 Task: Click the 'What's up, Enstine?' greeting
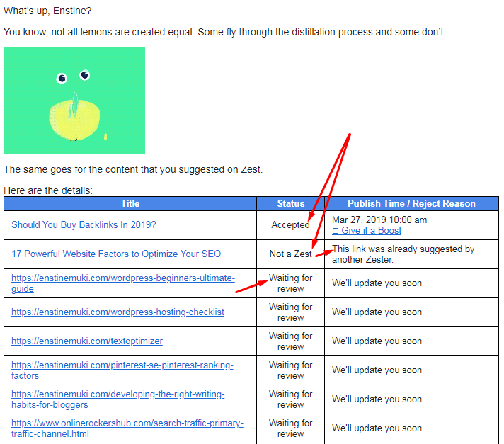click(x=47, y=11)
